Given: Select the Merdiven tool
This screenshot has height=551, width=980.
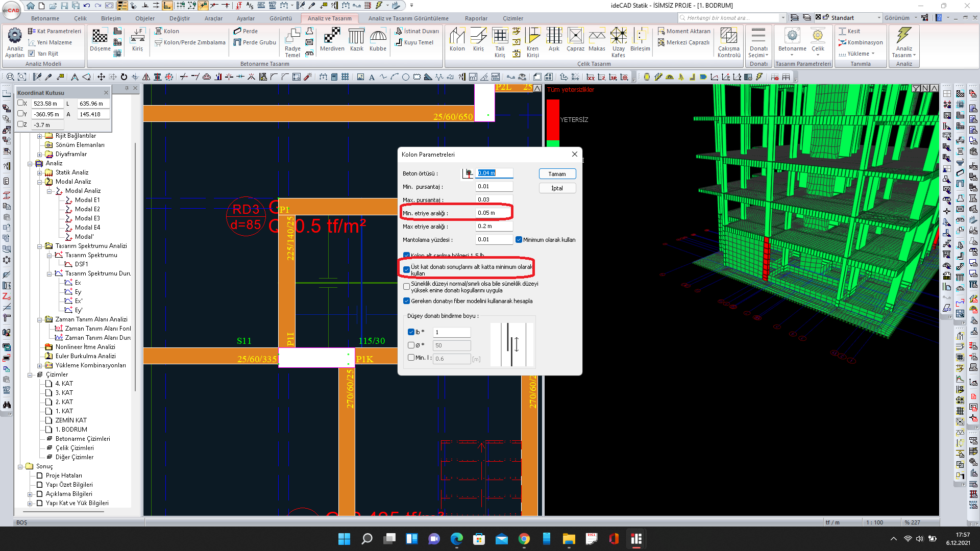Looking at the screenshot, I should pos(332,40).
